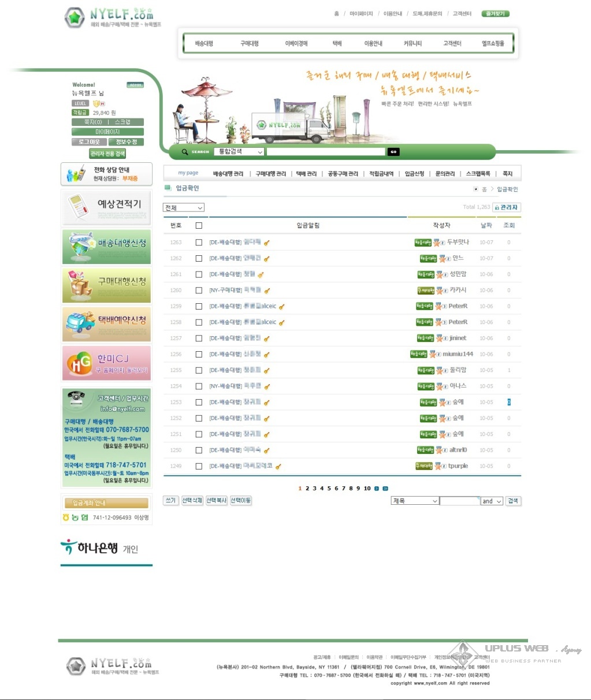
Task: Click the 선택삭제 button below the list
Action: (x=192, y=501)
